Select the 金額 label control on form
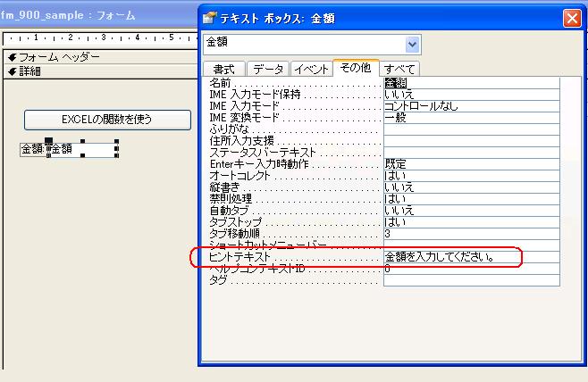This screenshot has width=588, height=382. coord(32,150)
